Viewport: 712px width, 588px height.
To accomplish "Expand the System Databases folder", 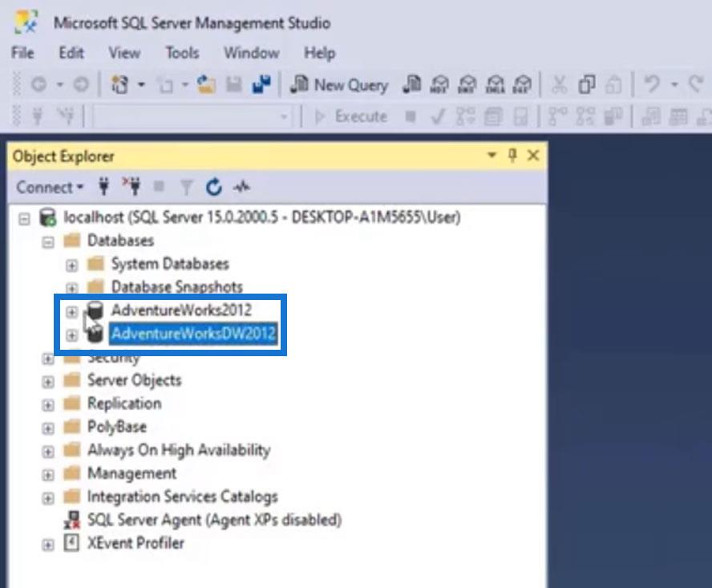I will pos(71,266).
